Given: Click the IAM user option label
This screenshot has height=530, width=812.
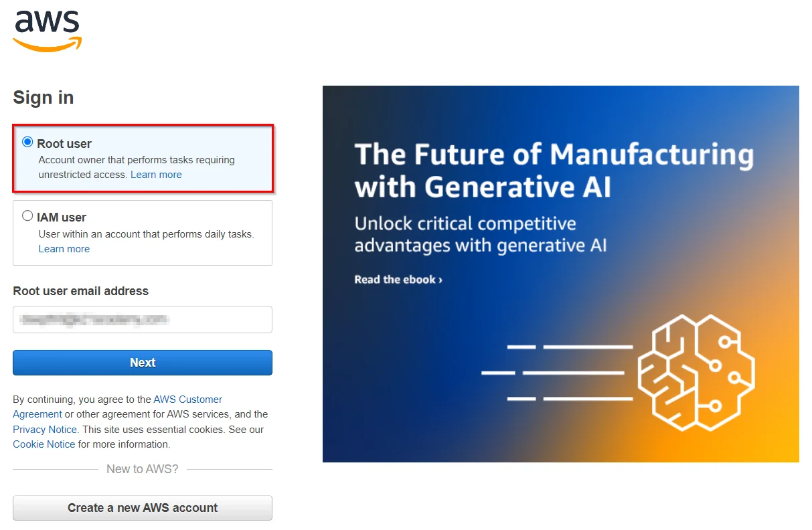Looking at the screenshot, I should coord(62,217).
